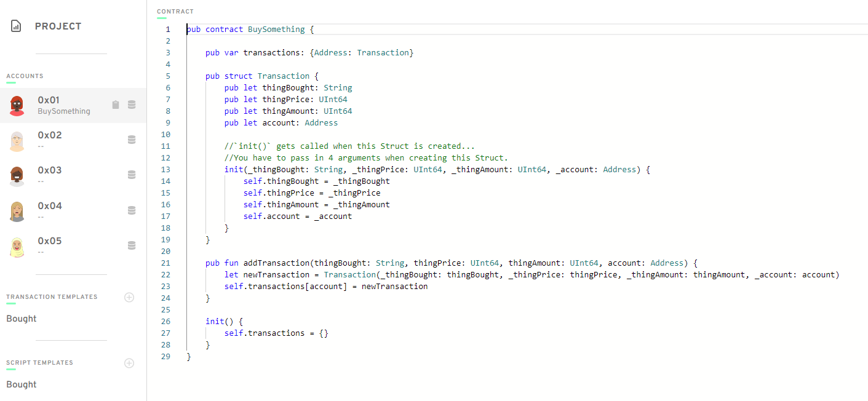Image resolution: width=868 pixels, height=401 pixels.
Task: Click the 0x01 account avatar
Action: [17, 105]
